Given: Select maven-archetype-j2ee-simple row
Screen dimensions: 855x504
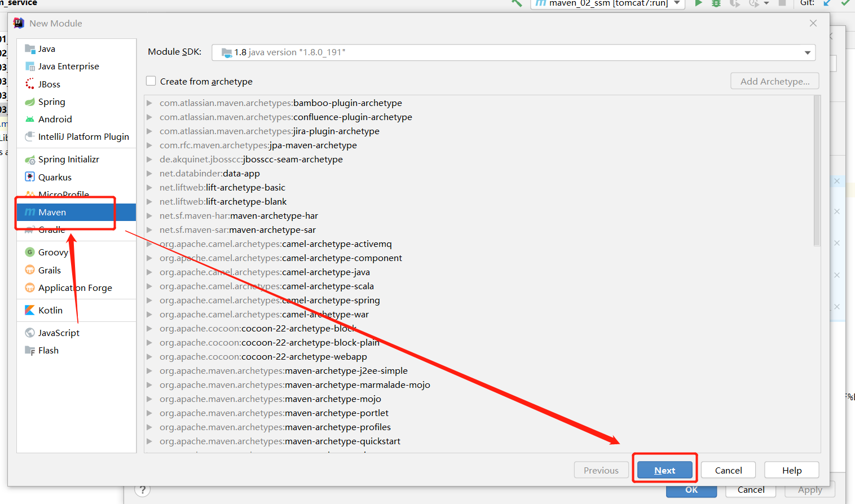Looking at the screenshot, I should click(479, 371).
